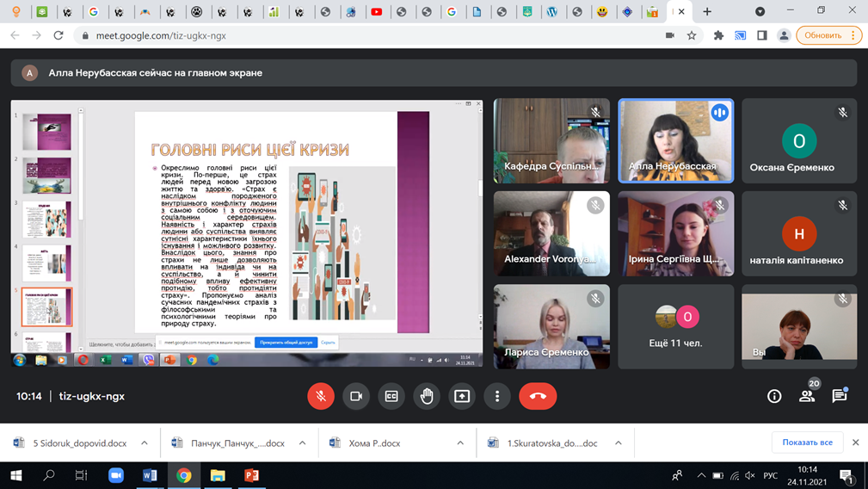The width and height of the screenshot is (868, 489).
Task: Switch to the first Google tab
Action: (93, 12)
